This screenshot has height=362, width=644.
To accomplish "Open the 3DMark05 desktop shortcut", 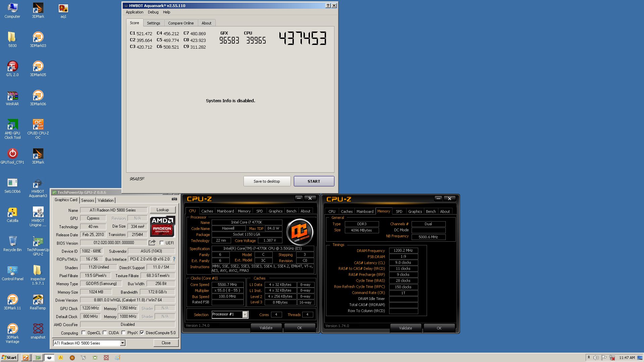I will (38, 69).
